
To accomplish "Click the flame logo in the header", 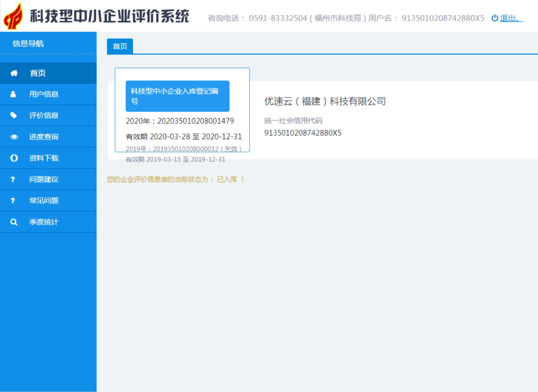I will tap(13, 16).
